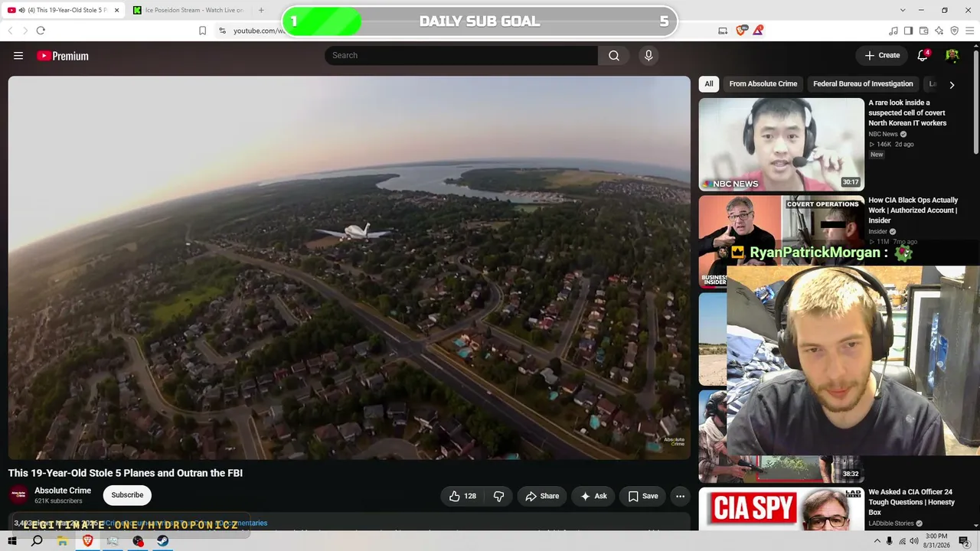This screenshot has height=551, width=980.
Task: Filter by From Absolute Crime chip
Action: point(763,84)
